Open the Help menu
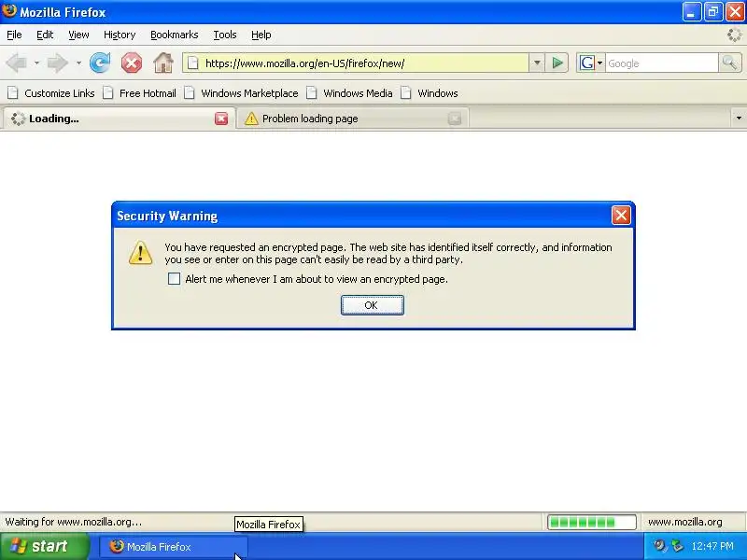Viewport: 747px width, 560px height. point(261,35)
